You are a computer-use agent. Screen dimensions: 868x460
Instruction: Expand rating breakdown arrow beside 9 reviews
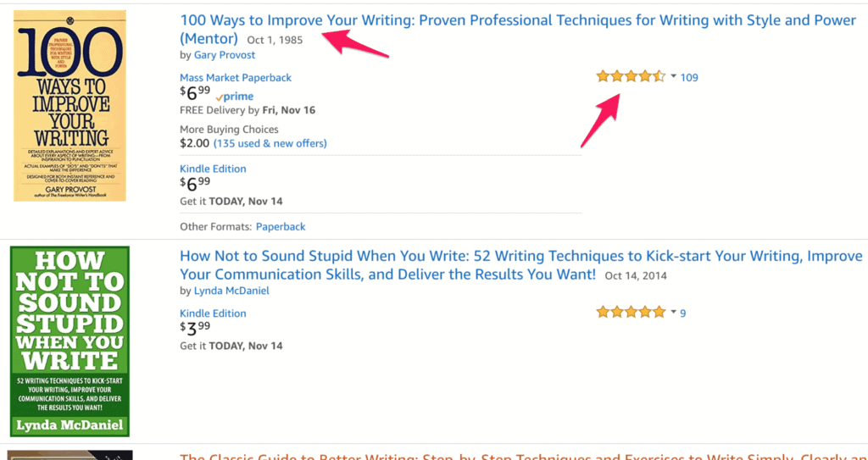[x=673, y=313]
